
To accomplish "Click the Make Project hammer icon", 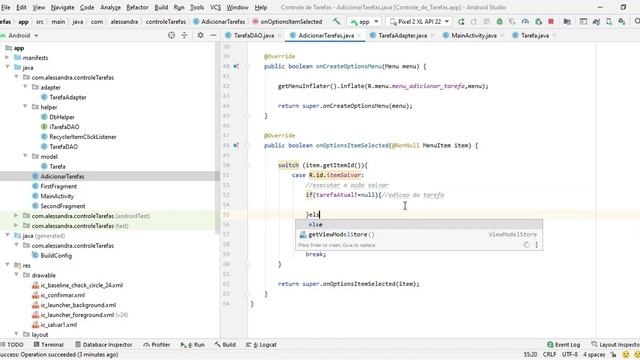I will coord(336,21).
